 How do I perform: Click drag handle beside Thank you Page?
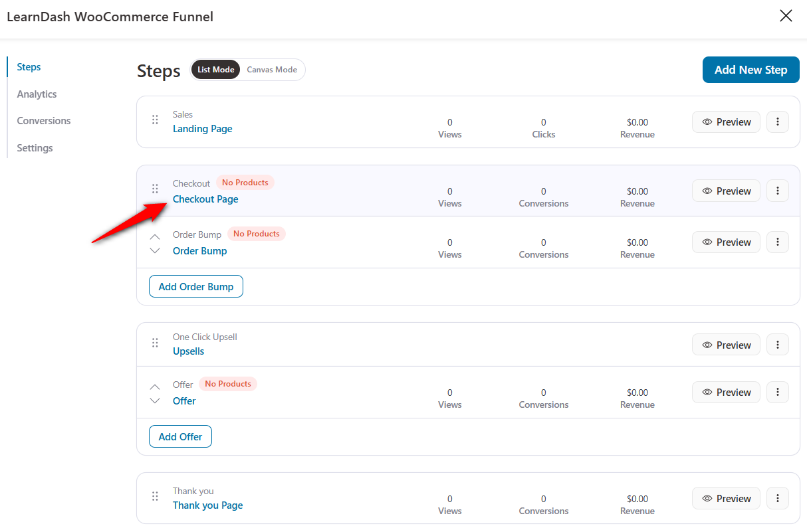tap(155, 496)
